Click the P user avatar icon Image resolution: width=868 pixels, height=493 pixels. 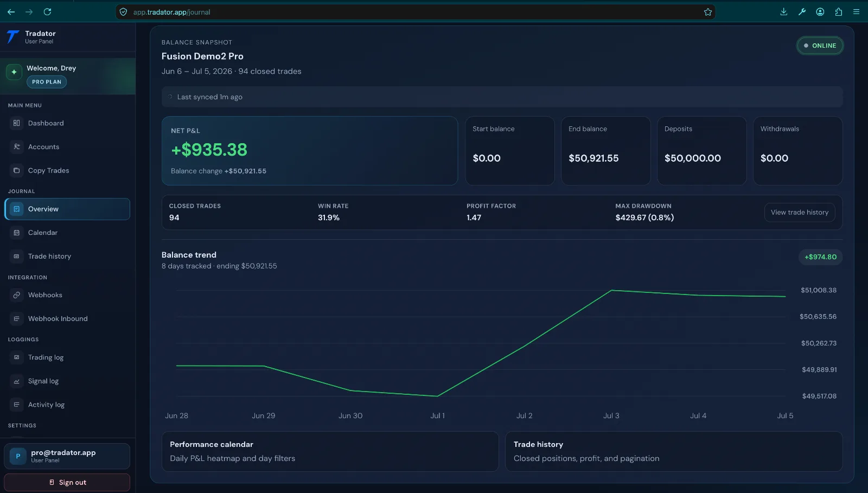(x=18, y=456)
